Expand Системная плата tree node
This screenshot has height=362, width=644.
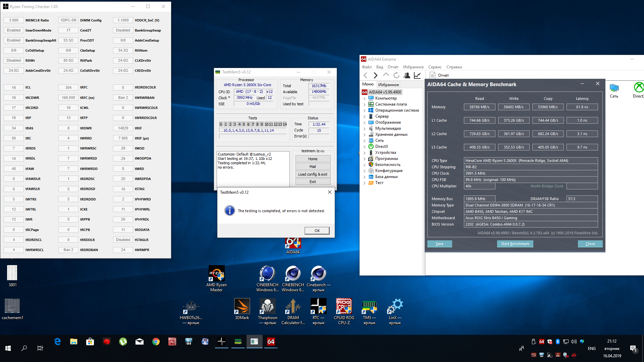pyautogui.click(x=365, y=105)
